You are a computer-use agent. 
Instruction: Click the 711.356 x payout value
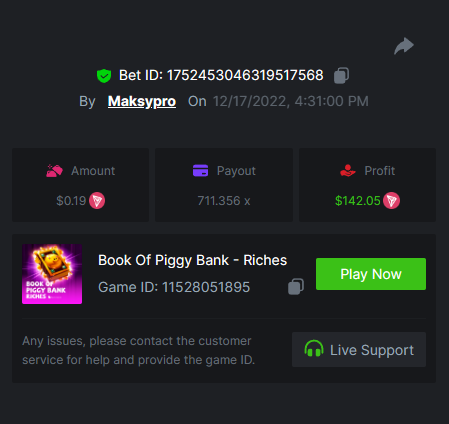pos(224,201)
